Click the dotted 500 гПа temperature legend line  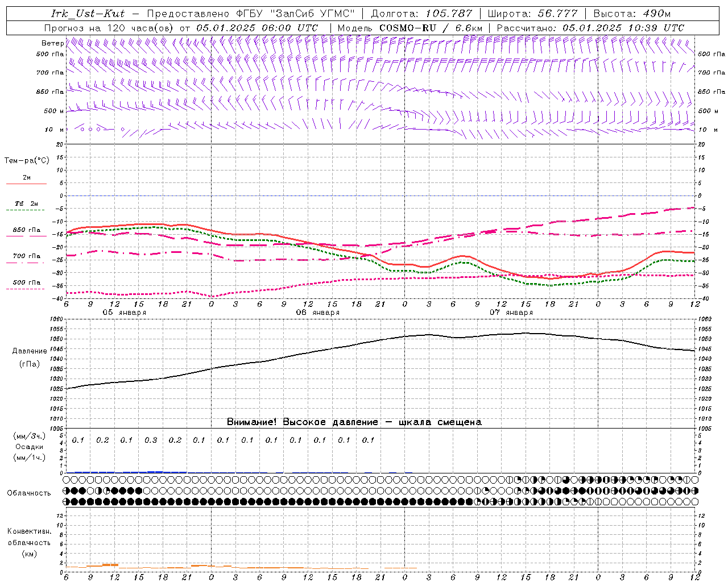tap(26, 289)
